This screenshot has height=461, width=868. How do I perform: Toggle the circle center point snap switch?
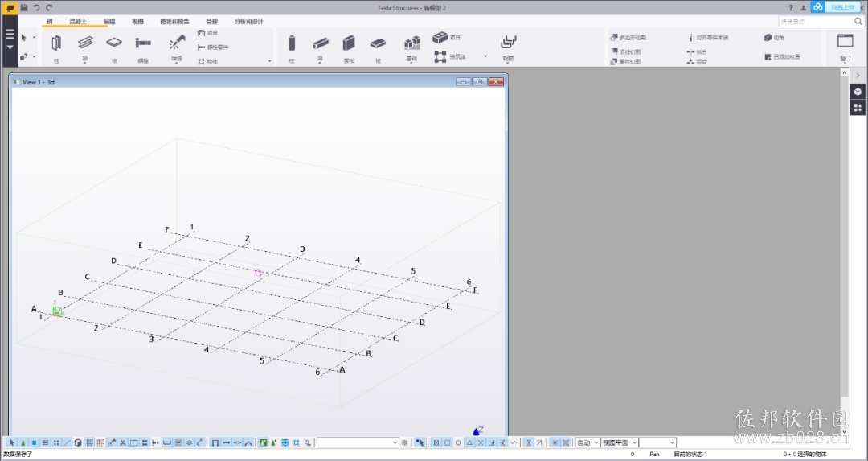point(458,442)
